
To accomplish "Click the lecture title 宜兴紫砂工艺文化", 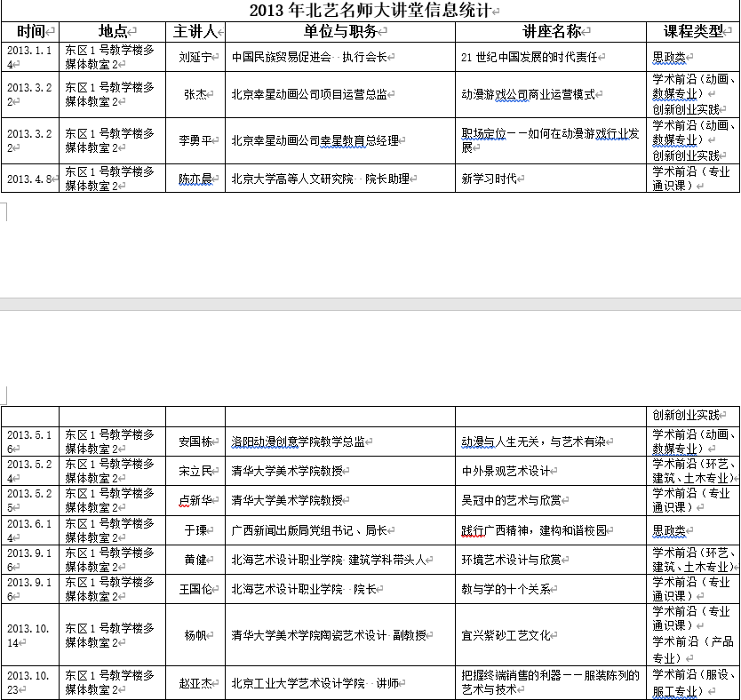I will click(x=505, y=635).
